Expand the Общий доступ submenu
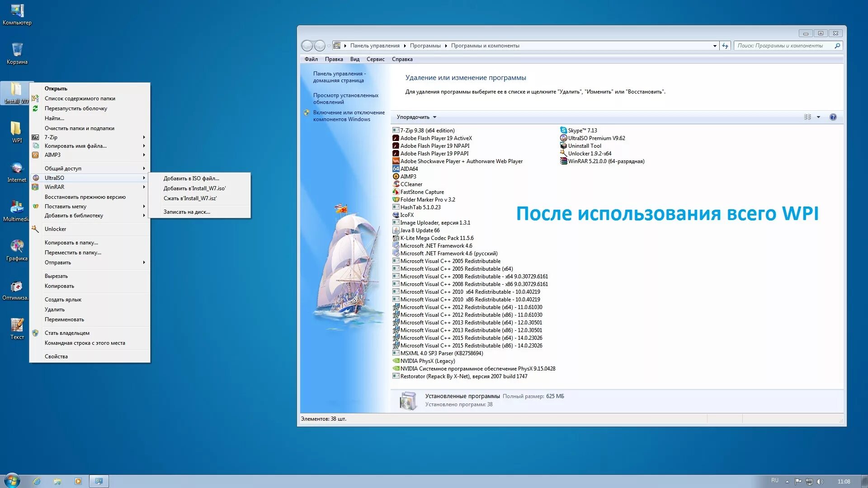The height and width of the screenshot is (488, 868). pos(144,169)
